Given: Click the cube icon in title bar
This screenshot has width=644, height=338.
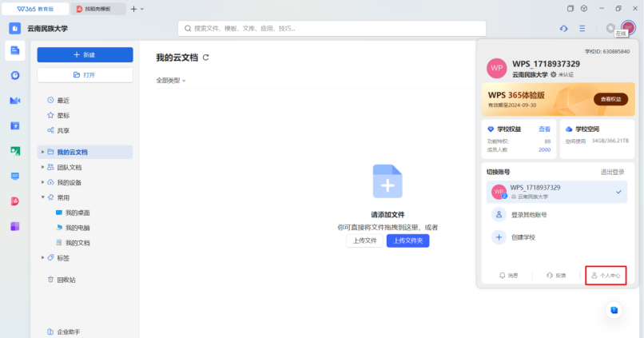Looking at the screenshot, I should pyautogui.click(x=583, y=8).
